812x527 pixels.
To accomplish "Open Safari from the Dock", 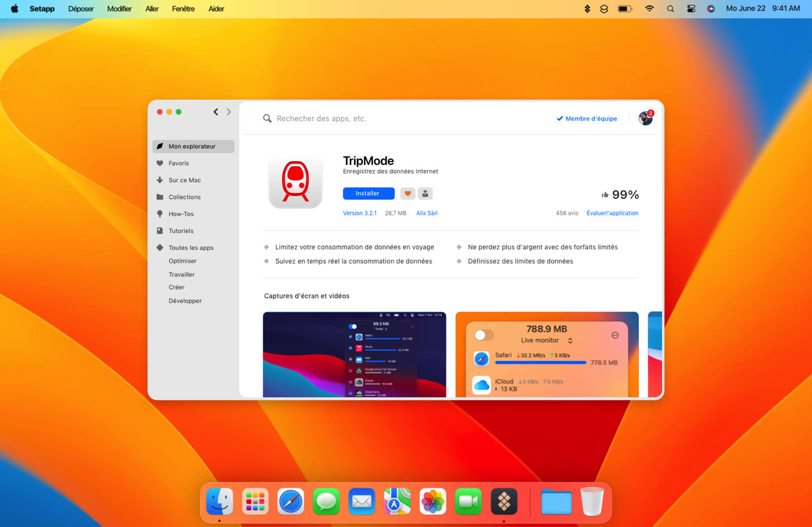I will [x=291, y=501].
